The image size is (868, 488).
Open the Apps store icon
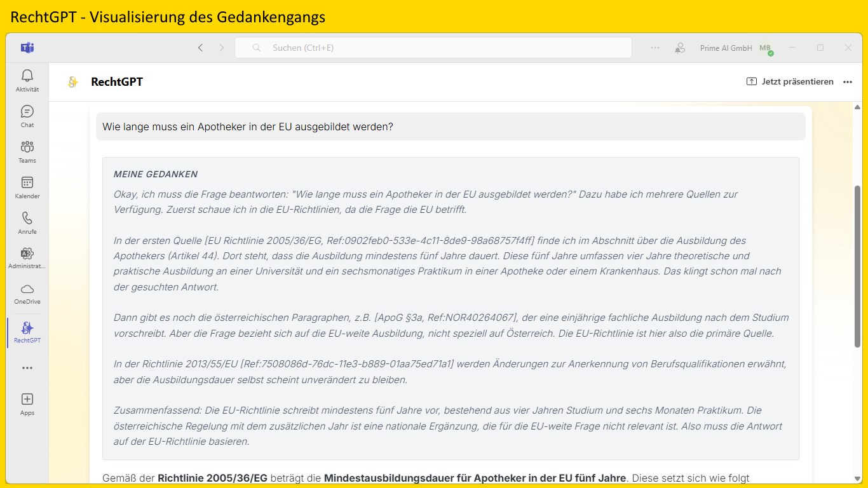pyautogui.click(x=27, y=400)
